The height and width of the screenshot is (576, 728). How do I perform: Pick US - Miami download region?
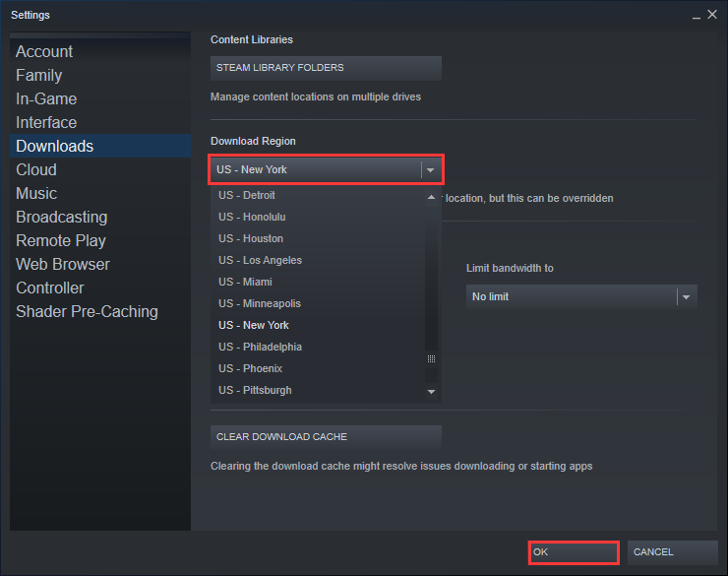318,282
